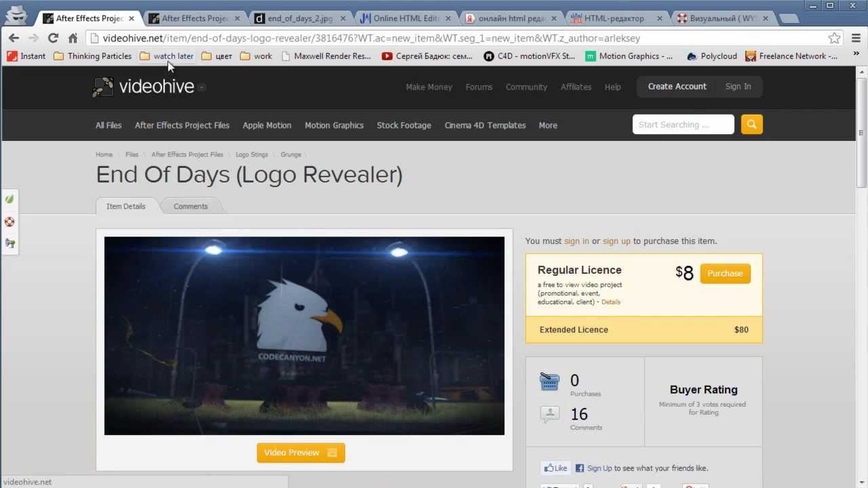Click the Create Account button
Screen dimensions: 868x488
click(x=677, y=87)
